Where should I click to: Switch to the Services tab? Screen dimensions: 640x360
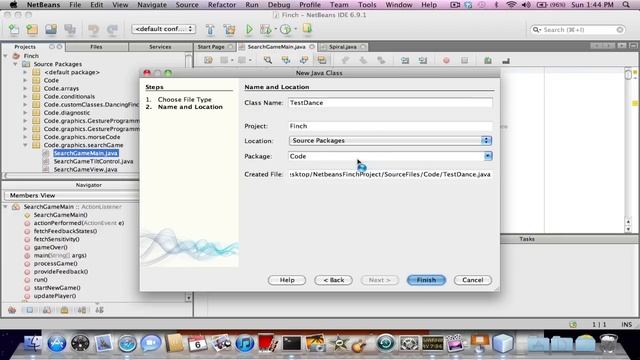coord(160,47)
